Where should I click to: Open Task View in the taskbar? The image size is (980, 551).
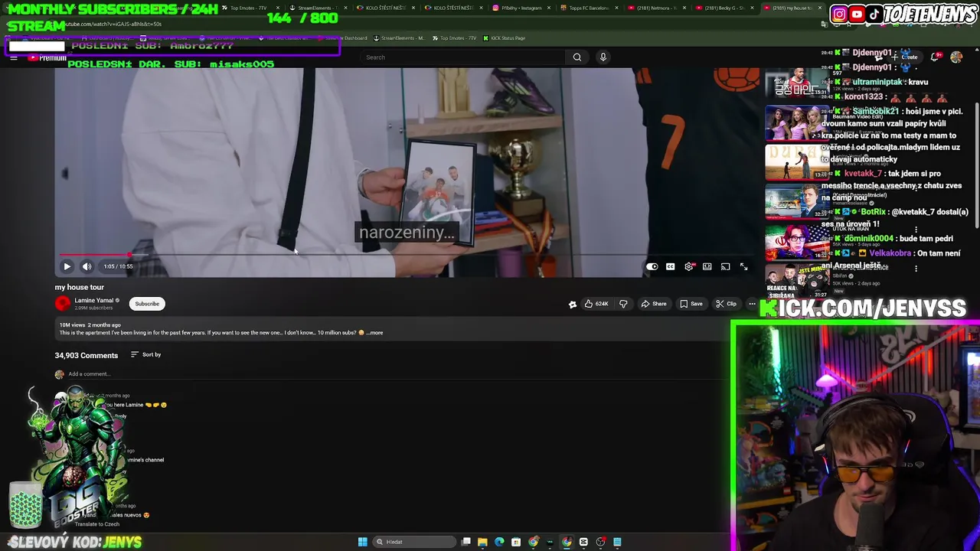[x=465, y=542]
